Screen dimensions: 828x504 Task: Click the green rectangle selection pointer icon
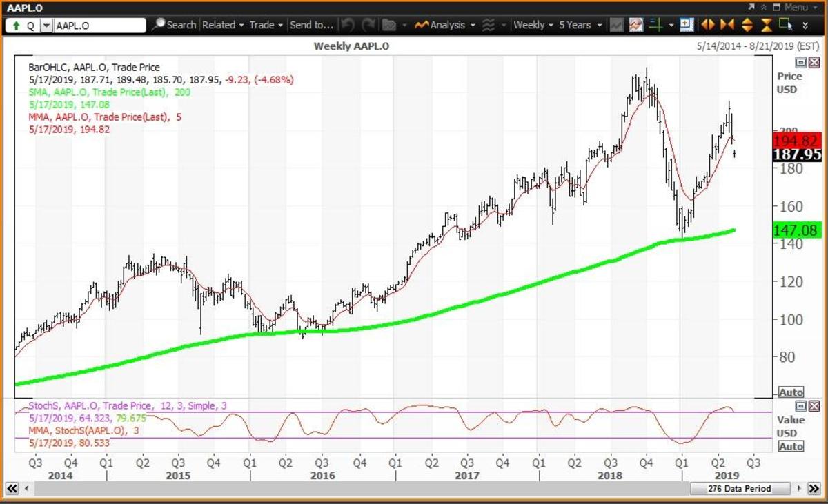click(785, 24)
